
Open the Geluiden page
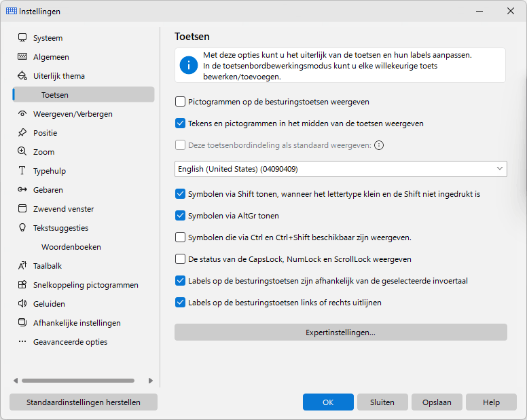point(84,303)
